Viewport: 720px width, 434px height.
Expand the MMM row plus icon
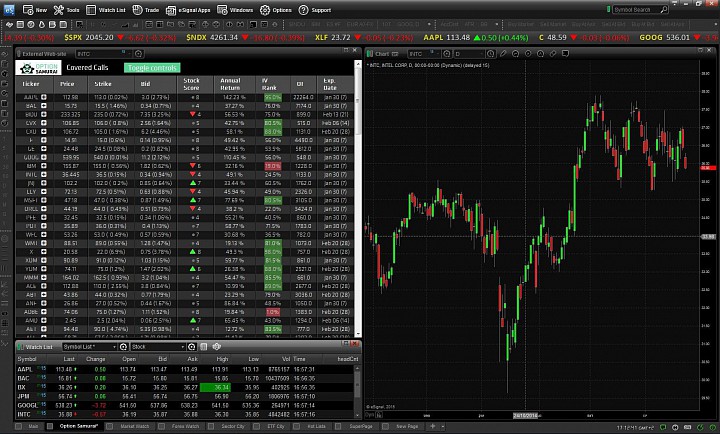(x=44, y=277)
